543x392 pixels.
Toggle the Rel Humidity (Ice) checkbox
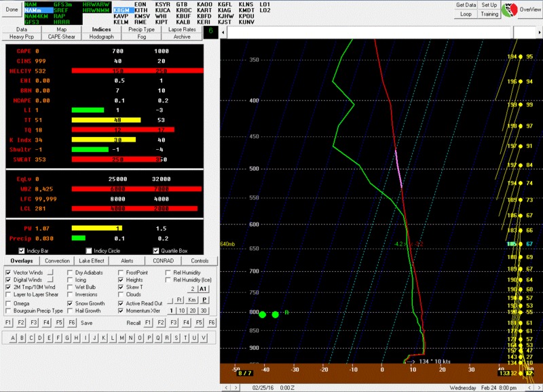[168, 280]
